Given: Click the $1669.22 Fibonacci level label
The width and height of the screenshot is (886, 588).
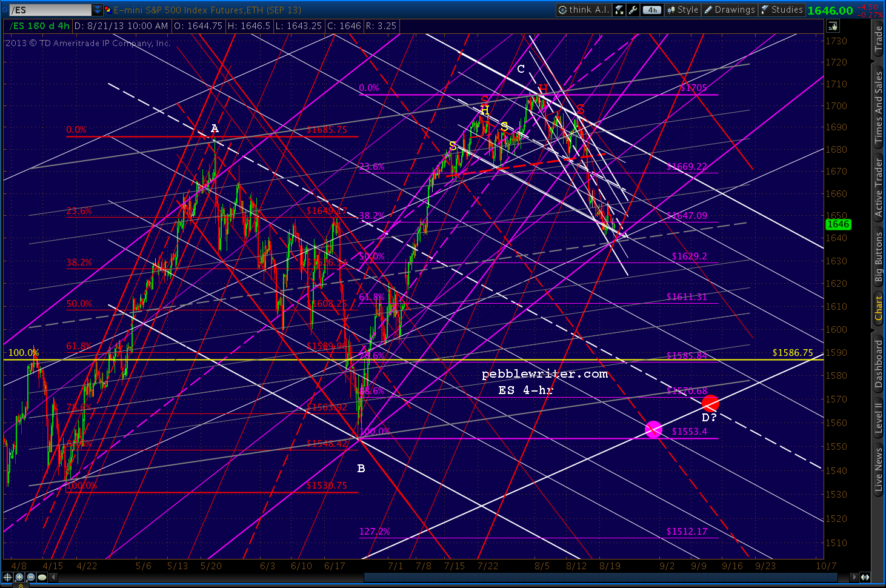Looking at the screenshot, I should 687,166.
